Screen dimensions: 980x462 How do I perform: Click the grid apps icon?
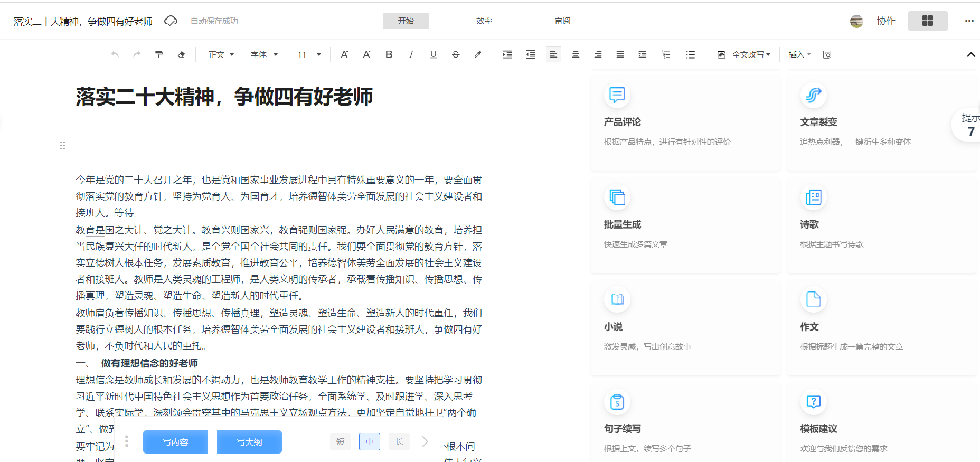(928, 21)
